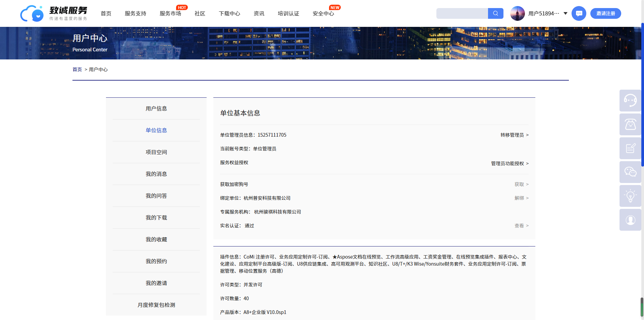Click the 杭州普安科技有限公司 unit name
The image size is (644, 320).
click(267, 198)
